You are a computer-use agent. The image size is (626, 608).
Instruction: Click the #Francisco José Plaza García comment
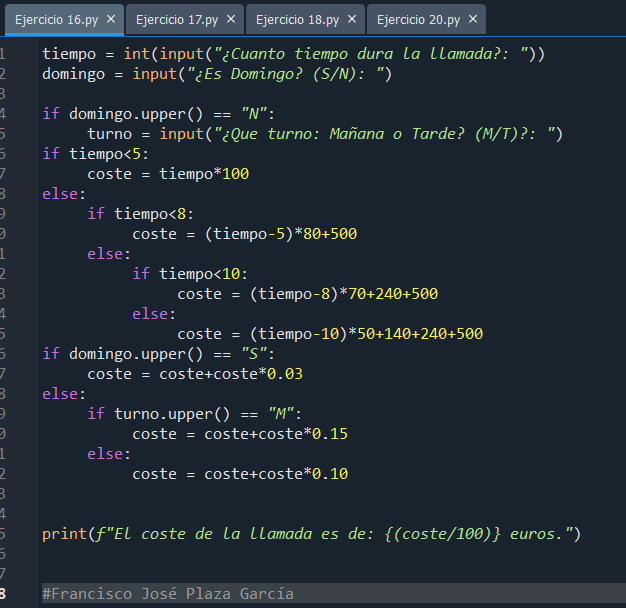[x=167, y=594]
